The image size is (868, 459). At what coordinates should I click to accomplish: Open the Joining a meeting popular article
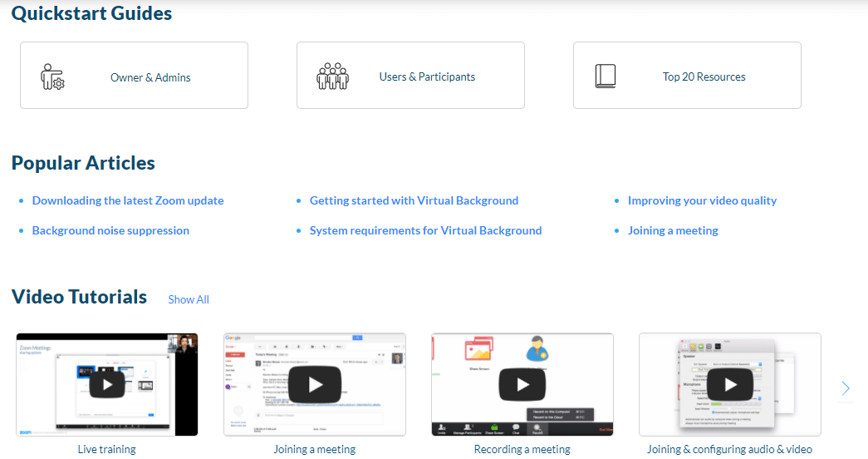point(673,230)
